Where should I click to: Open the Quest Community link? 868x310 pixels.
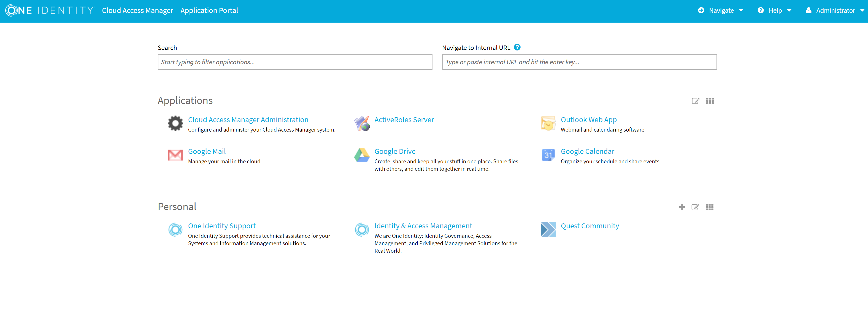click(590, 226)
